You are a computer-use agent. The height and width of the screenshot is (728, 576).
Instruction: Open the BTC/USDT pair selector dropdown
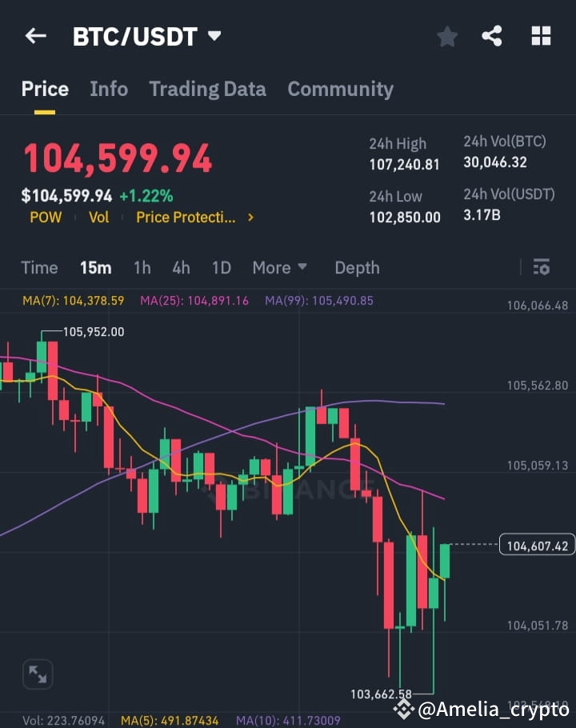(x=214, y=35)
